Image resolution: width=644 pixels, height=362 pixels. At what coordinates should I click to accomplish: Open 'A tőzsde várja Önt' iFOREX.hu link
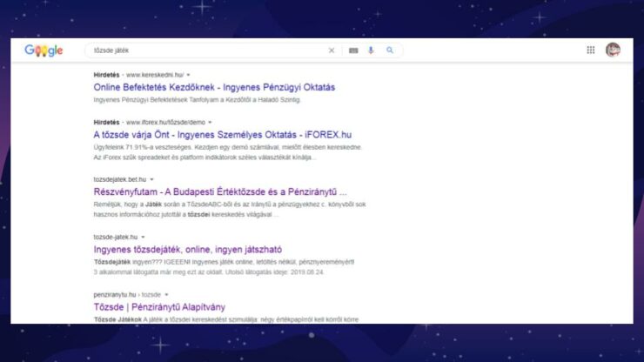point(222,134)
